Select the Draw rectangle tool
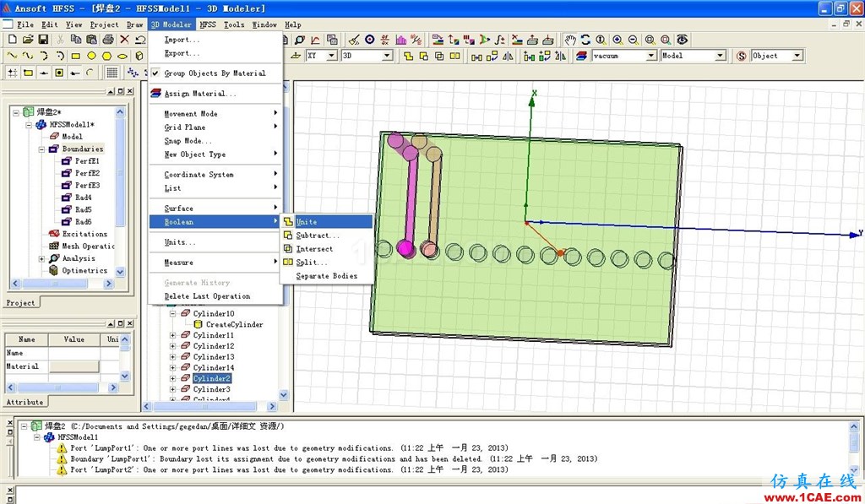The height and width of the screenshot is (504, 865). pos(75,56)
